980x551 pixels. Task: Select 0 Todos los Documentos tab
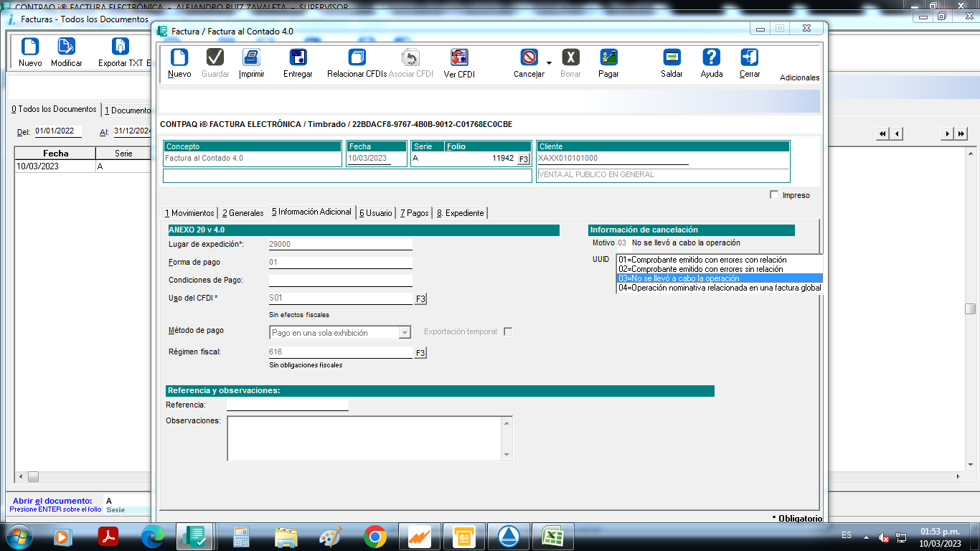point(54,109)
